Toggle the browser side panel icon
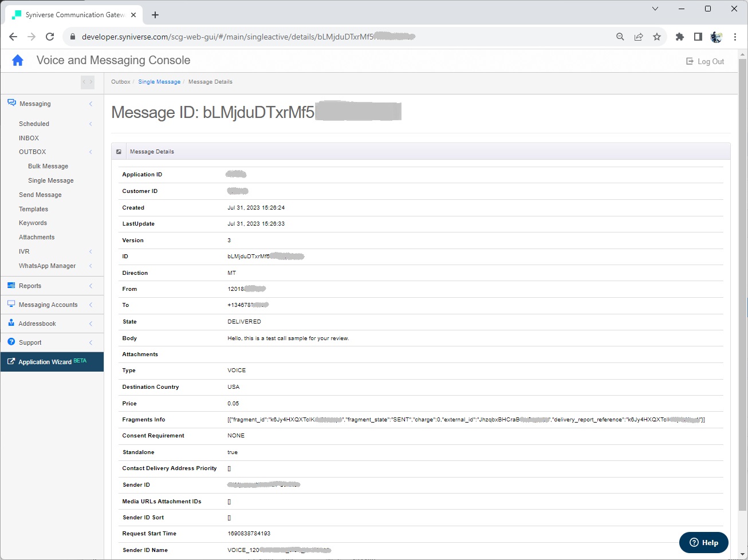The width and height of the screenshot is (748, 560). click(698, 37)
